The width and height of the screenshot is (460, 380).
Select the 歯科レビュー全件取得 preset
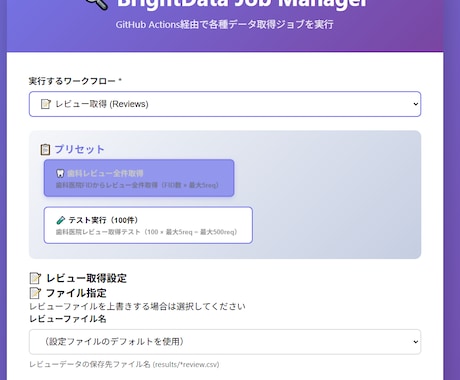tap(139, 178)
